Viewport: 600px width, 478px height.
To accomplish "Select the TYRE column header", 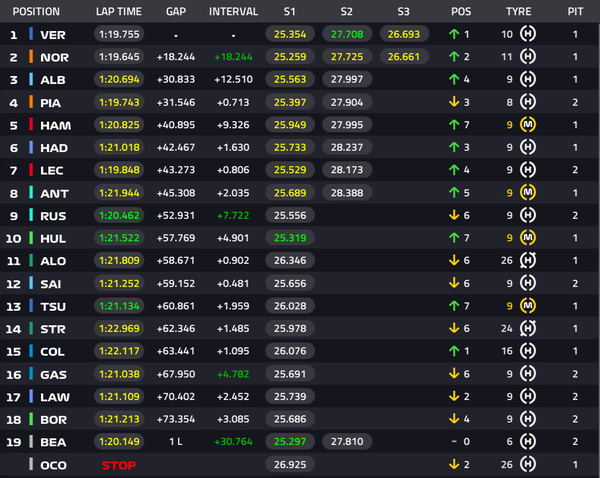I will [x=518, y=11].
